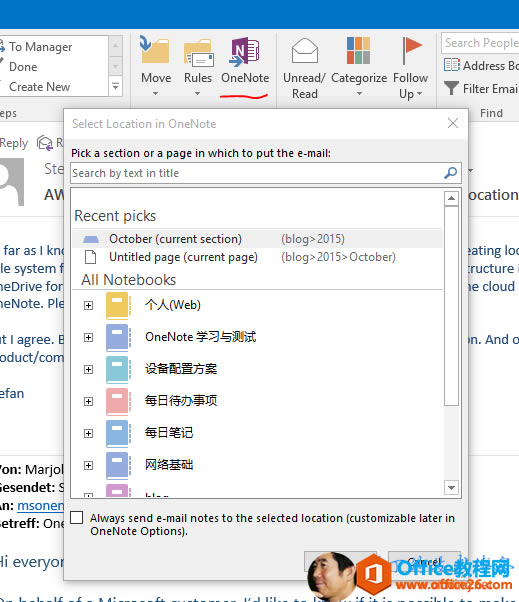Viewport: 519px width, 602px height.
Task: Click the Follow Up flag icon
Action: (412, 51)
